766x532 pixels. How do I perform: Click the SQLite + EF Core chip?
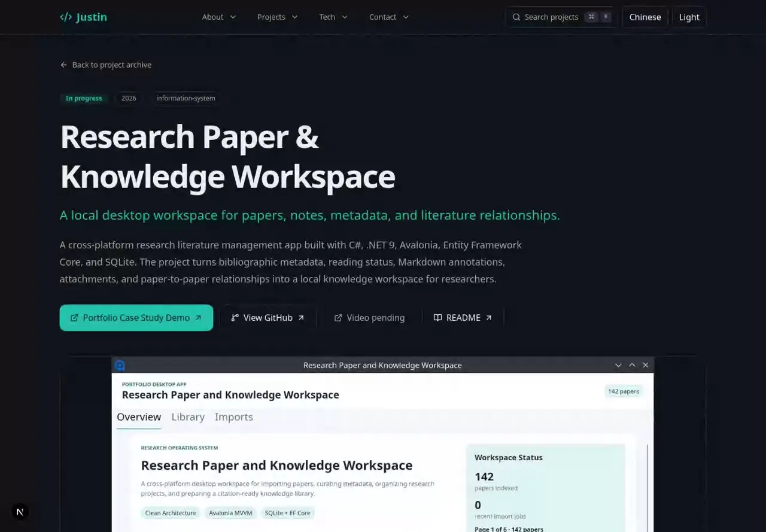288,513
